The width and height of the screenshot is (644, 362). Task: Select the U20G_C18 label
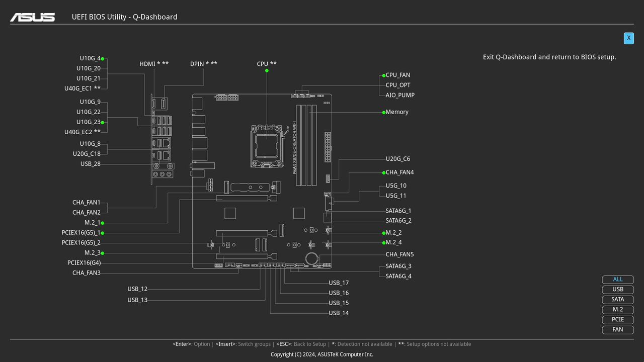(87, 154)
